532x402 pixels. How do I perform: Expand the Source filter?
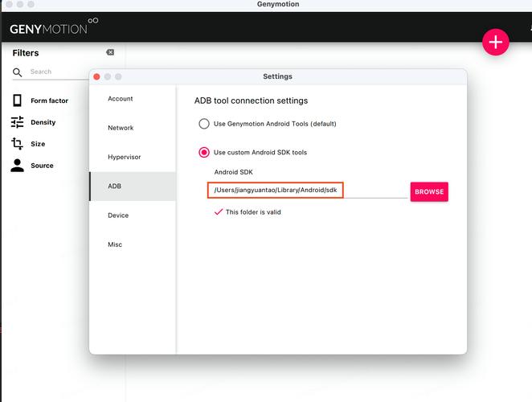pos(42,166)
